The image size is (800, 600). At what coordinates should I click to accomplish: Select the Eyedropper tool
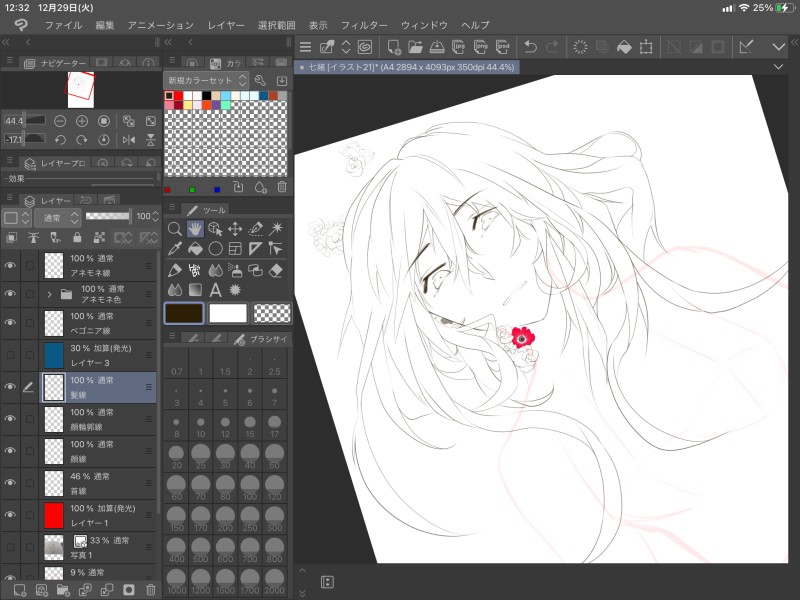[175, 249]
